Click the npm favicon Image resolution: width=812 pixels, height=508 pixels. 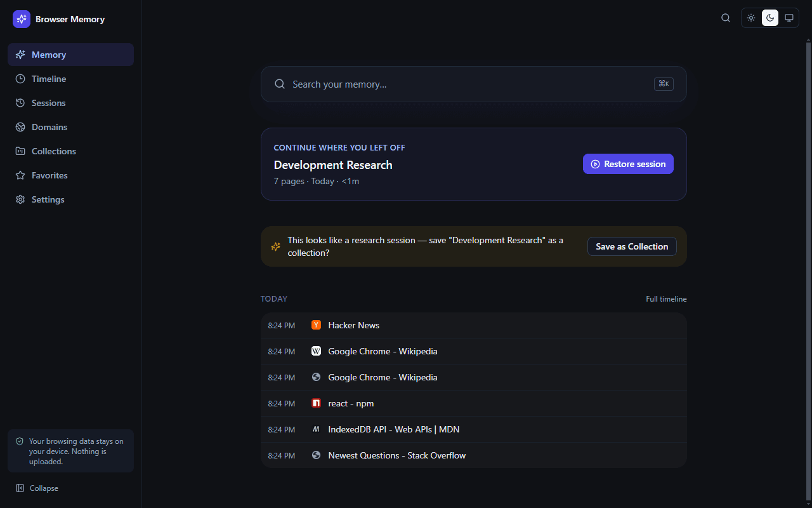coord(317,403)
